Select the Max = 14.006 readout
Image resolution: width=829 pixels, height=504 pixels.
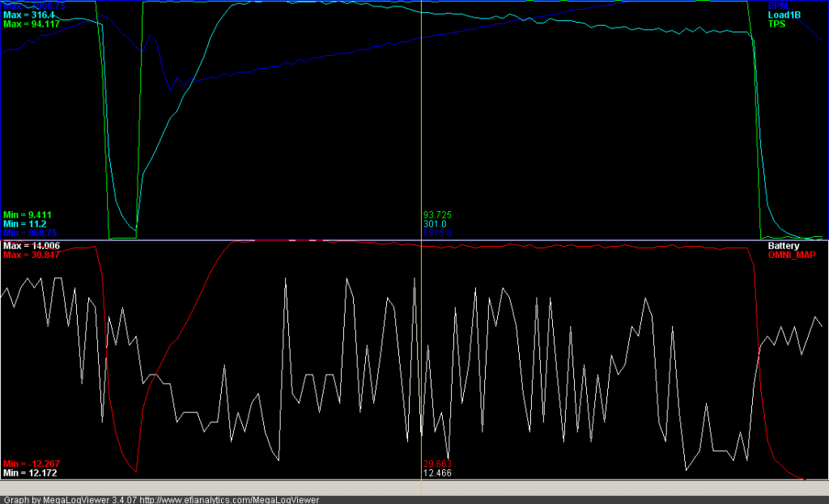click(x=32, y=246)
